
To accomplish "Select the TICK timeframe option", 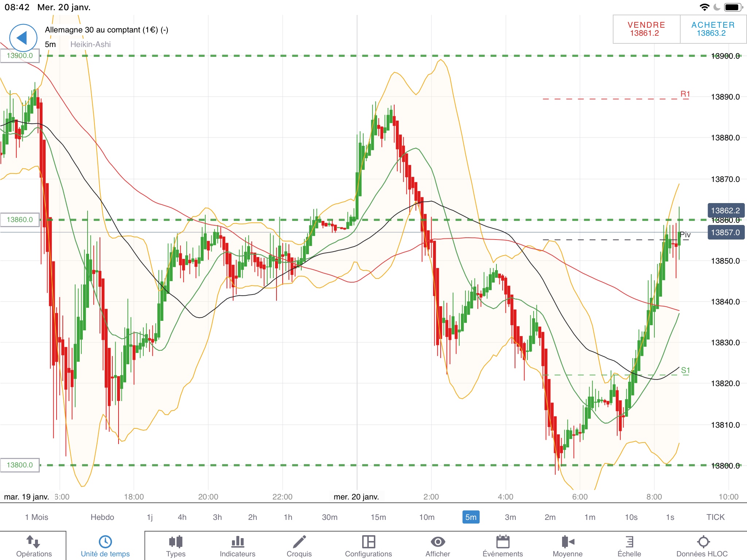I will pyautogui.click(x=715, y=517).
